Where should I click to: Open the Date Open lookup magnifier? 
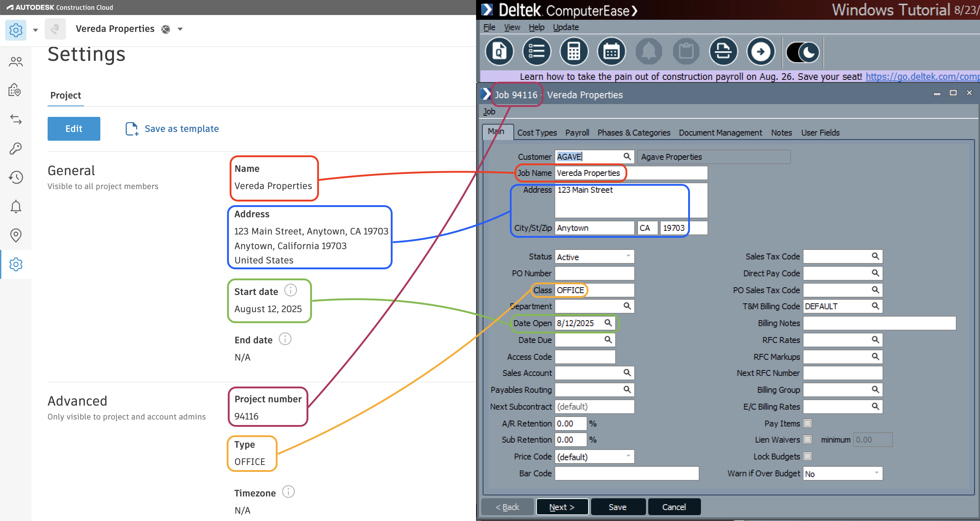pyautogui.click(x=608, y=323)
